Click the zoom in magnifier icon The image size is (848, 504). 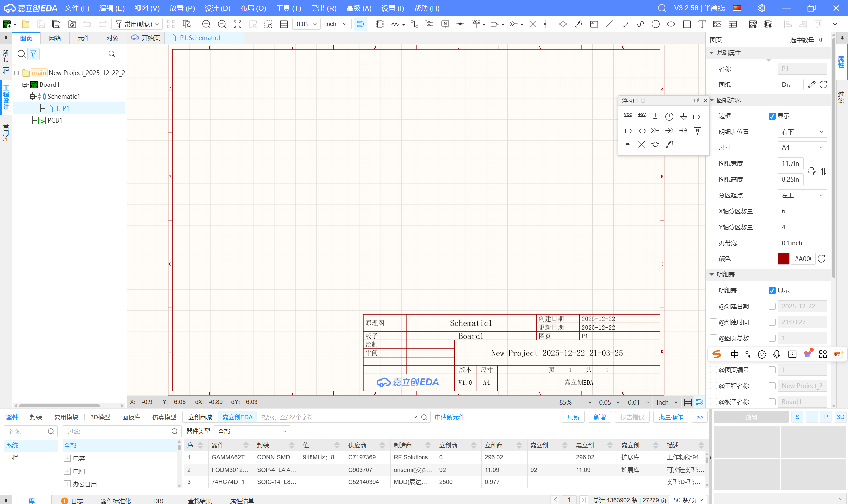(206, 24)
